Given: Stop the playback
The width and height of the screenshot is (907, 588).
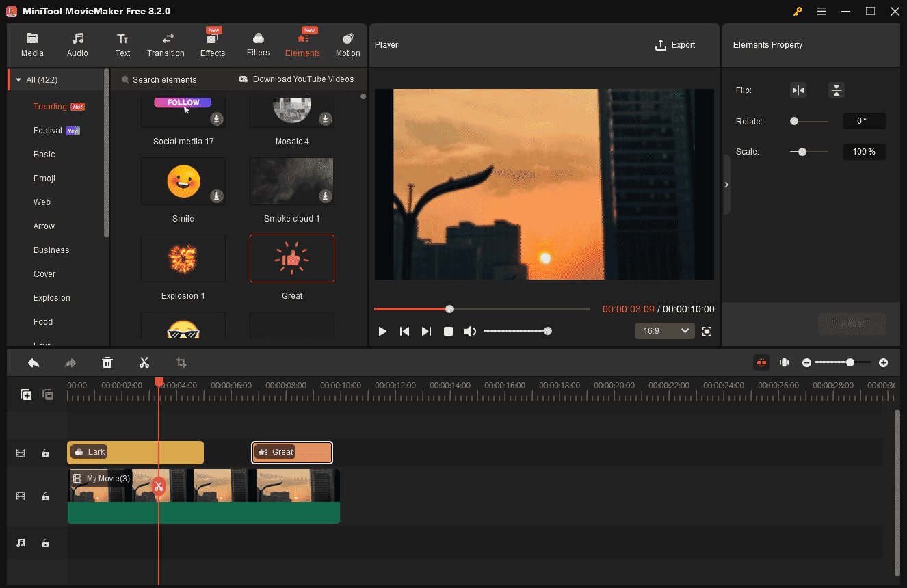Looking at the screenshot, I should pos(448,331).
